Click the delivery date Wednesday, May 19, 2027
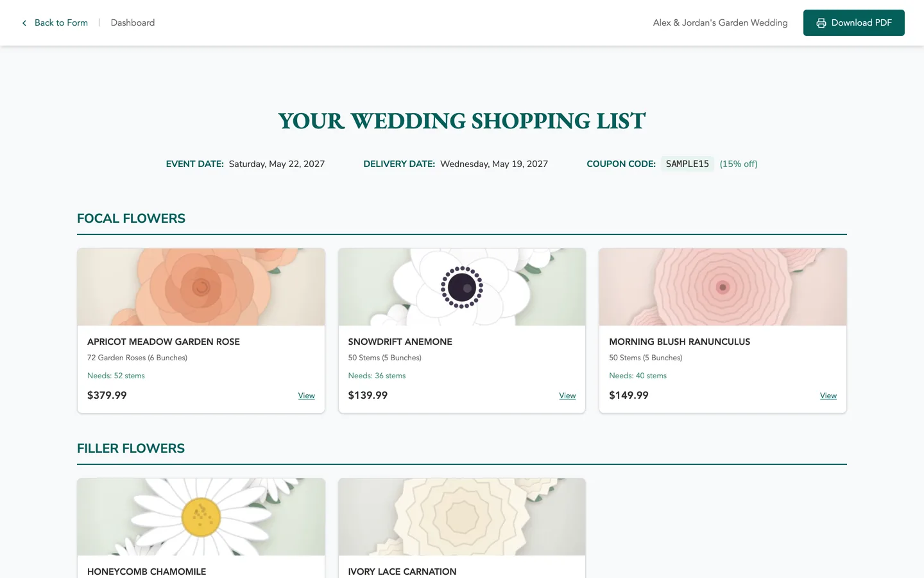Viewport: 924px width, 578px height. pos(494,164)
